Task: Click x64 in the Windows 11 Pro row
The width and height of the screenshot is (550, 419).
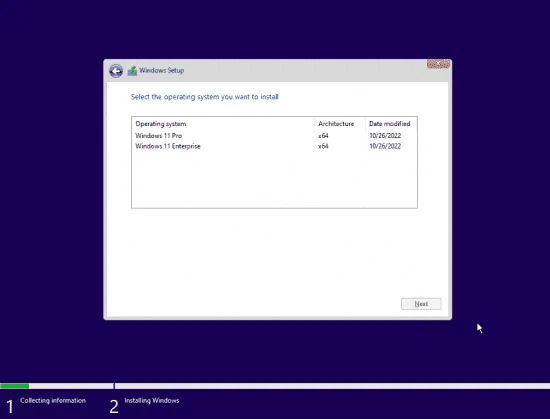Action: click(x=323, y=136)
